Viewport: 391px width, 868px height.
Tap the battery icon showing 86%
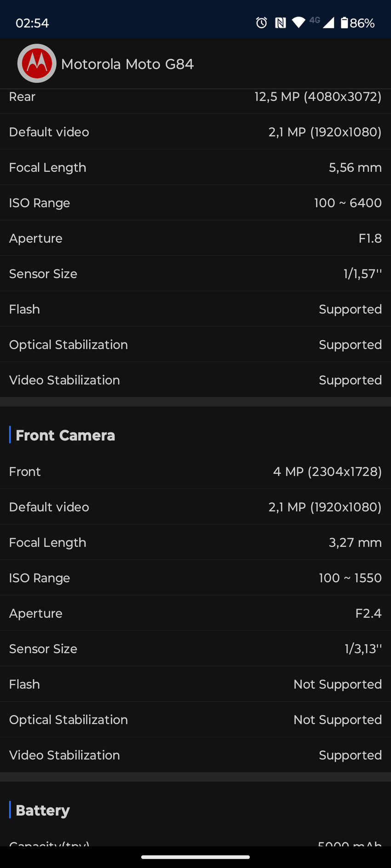tap(345, 23)
